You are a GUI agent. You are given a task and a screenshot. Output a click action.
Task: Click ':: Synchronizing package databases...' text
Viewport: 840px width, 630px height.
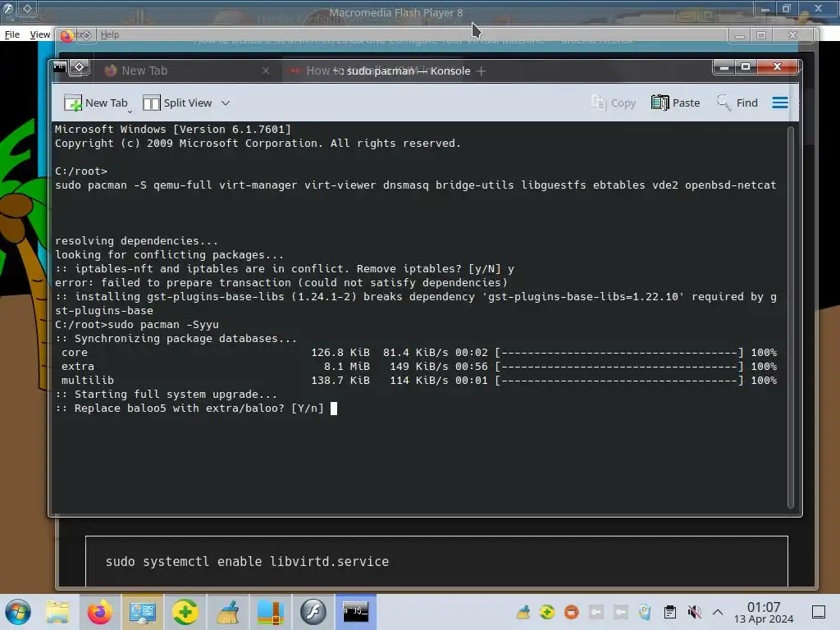point(176,338)
